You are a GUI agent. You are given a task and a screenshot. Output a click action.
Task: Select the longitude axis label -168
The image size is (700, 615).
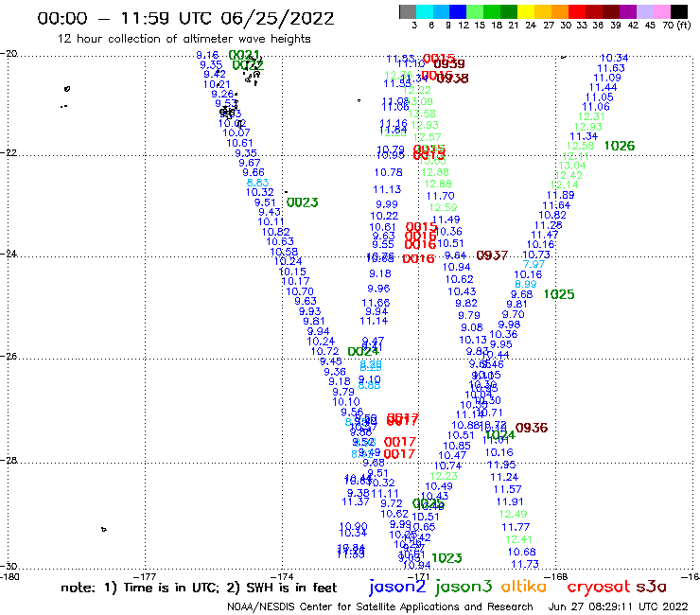(x=557, y=577)
